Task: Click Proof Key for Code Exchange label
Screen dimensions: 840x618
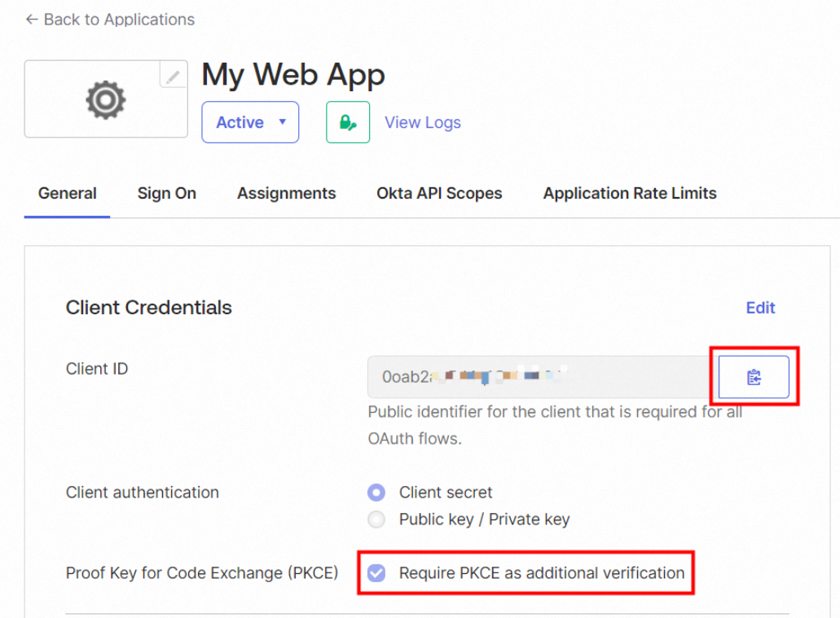Action: pos(202,573)
